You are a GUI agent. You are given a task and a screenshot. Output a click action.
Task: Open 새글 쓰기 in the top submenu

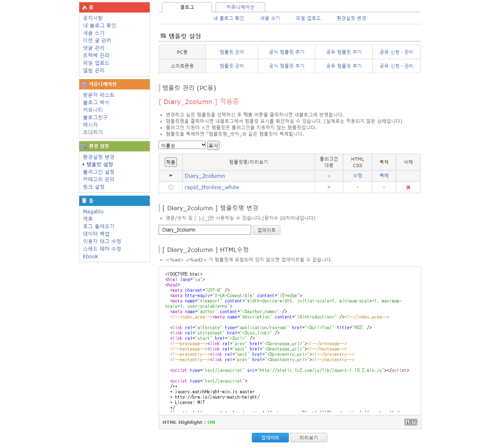[x=270, y=18]
